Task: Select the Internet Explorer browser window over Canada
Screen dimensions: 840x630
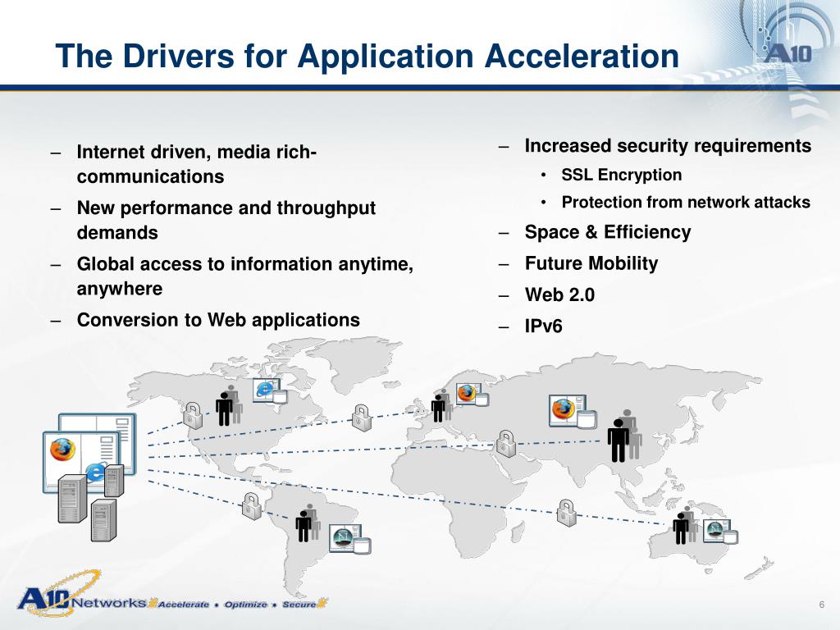Action: [x=270, y=391]
